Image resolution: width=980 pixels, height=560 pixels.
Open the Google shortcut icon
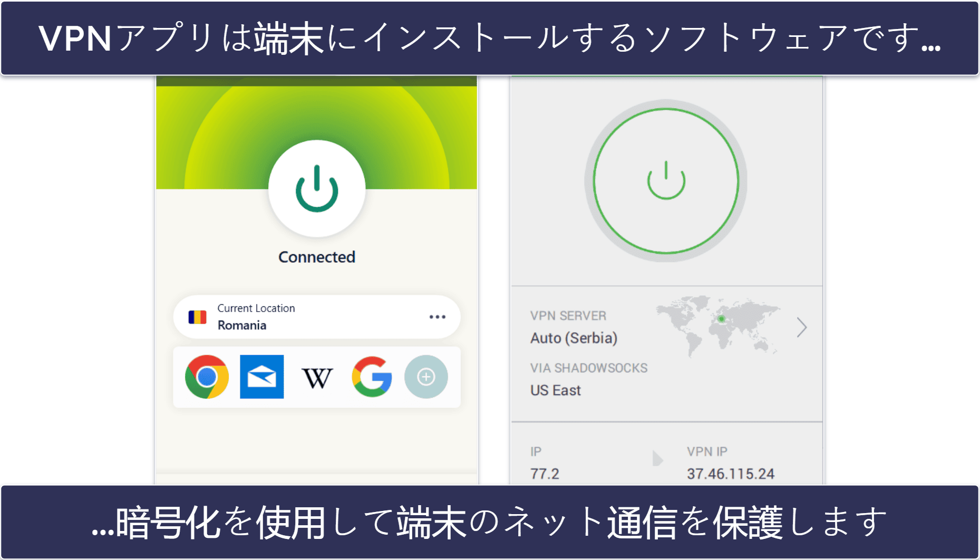(372, 376)
